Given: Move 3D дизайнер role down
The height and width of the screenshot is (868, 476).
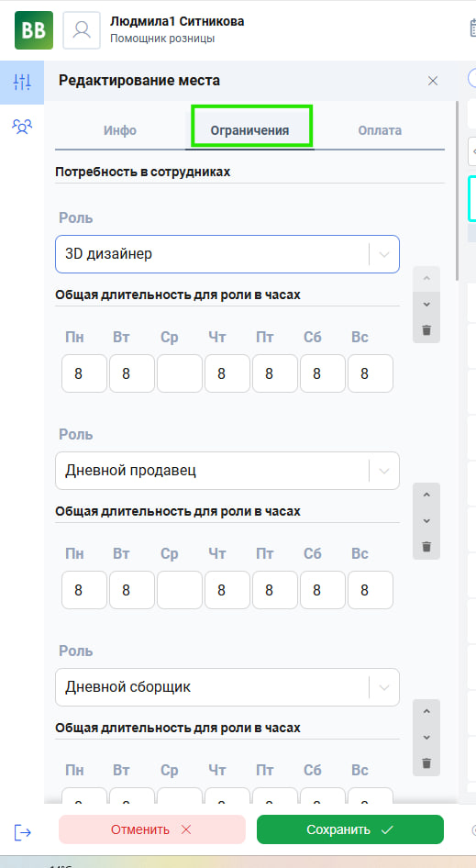Looking at the screenshot, I should (426, 305).
